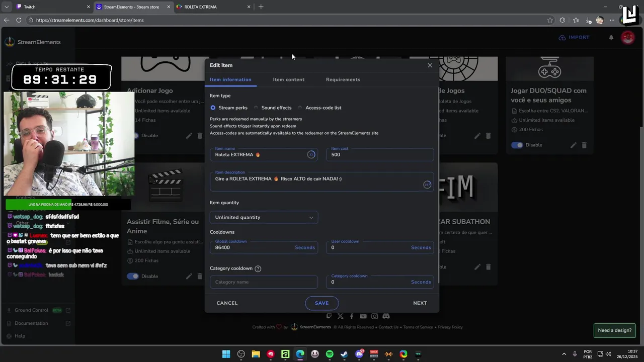This screenshot has height=362, width=644.
Task: Edit the Item cost field 500
Action: 380,154
